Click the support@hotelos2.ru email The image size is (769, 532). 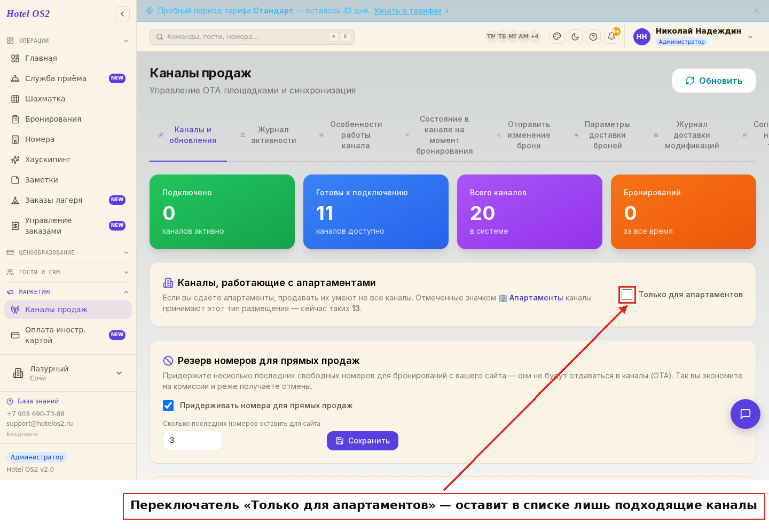[x=40, y=424]
